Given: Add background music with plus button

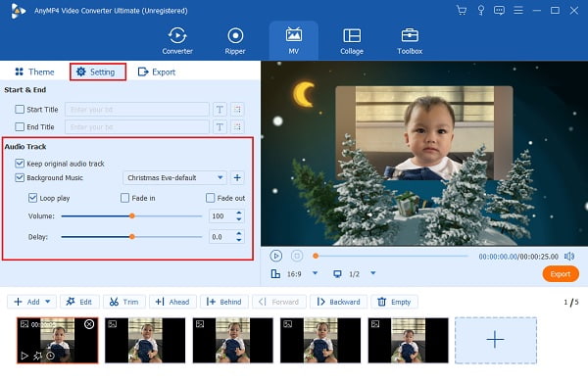Looking at the screenshot, I should [237, 177].
